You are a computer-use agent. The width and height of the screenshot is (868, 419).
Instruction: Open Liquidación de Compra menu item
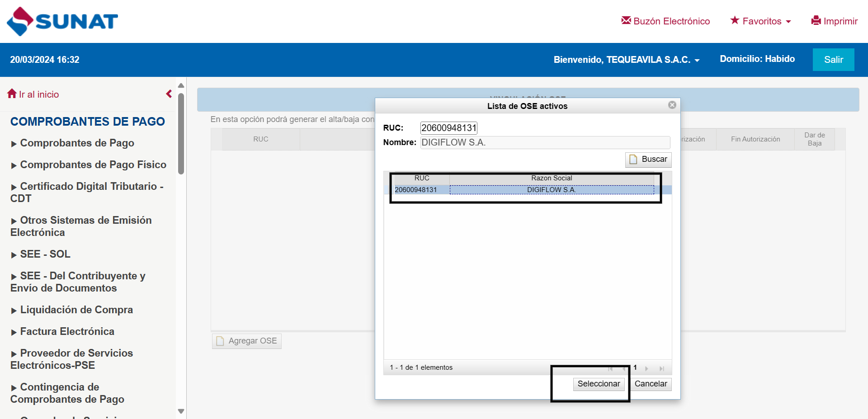[72, 310]
